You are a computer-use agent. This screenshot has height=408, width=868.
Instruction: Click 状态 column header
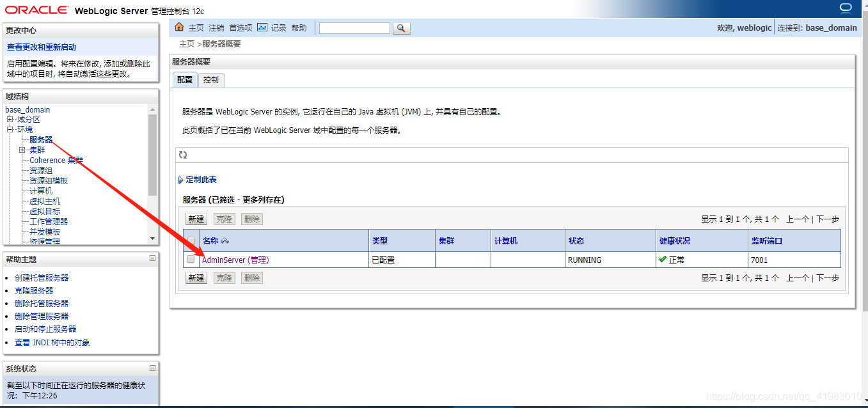coord(576,241)
